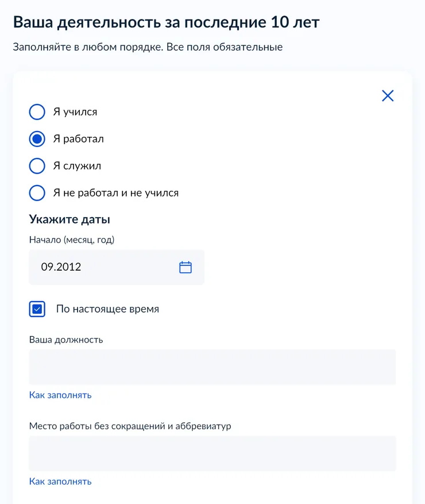Screen dimensions: 425x504
Task: Click the page title 'Ваша деятельность за последние 10 лет'
Action: click(167, 22)
